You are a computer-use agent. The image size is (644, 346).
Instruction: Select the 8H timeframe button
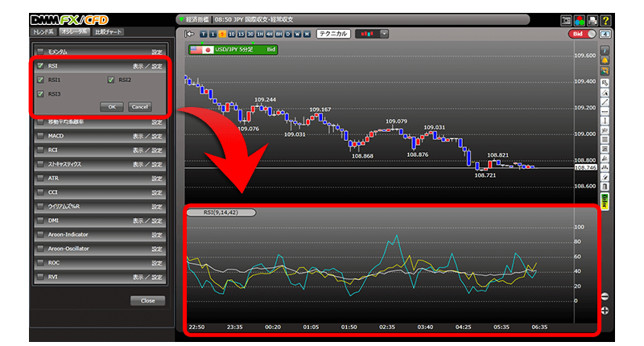[279, 34]
